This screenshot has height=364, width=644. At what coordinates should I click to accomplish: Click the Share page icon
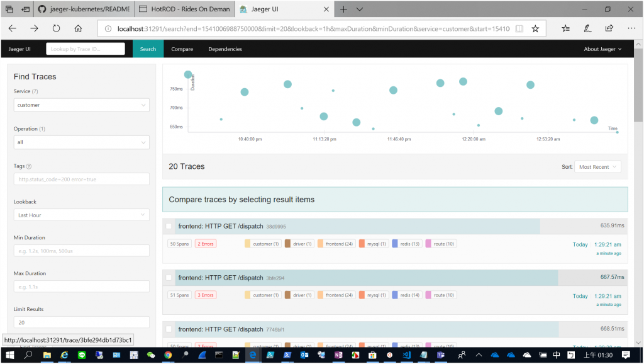tap(609, 28)
